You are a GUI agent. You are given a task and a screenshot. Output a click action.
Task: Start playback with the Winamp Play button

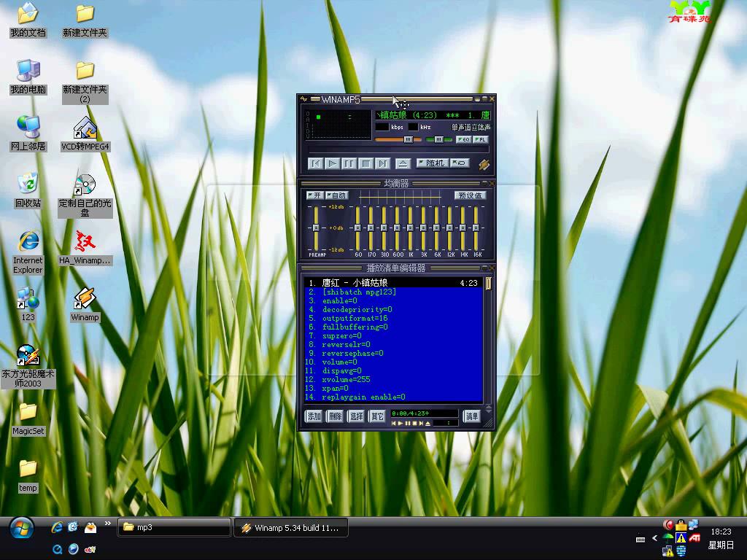(333, 164)
